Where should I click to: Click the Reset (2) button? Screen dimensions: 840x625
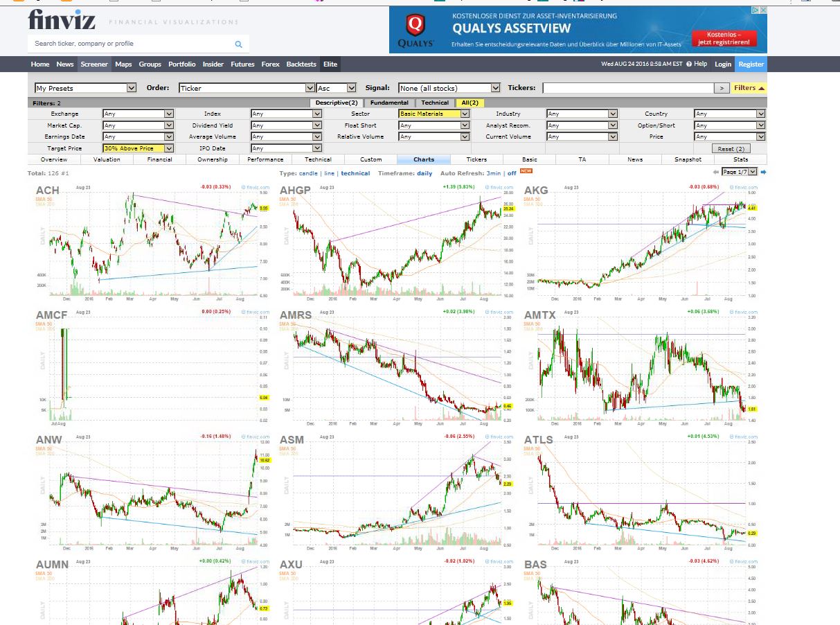coord(731,149)
